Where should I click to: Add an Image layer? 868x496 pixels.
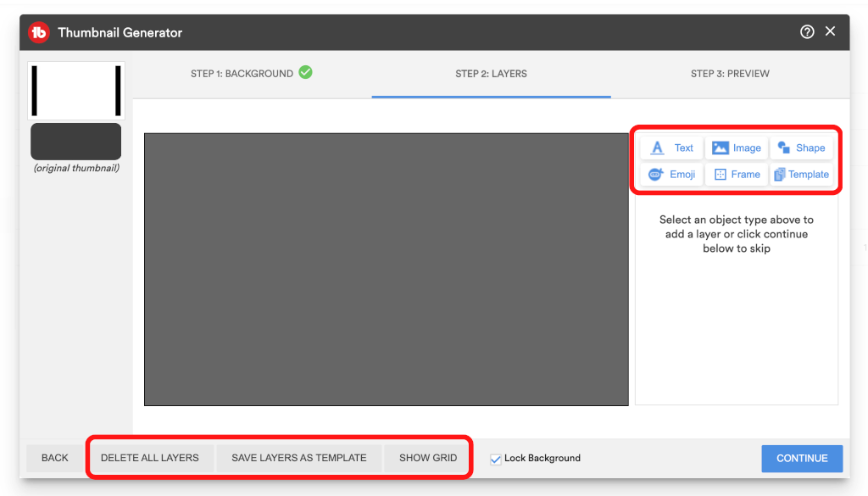736,148
